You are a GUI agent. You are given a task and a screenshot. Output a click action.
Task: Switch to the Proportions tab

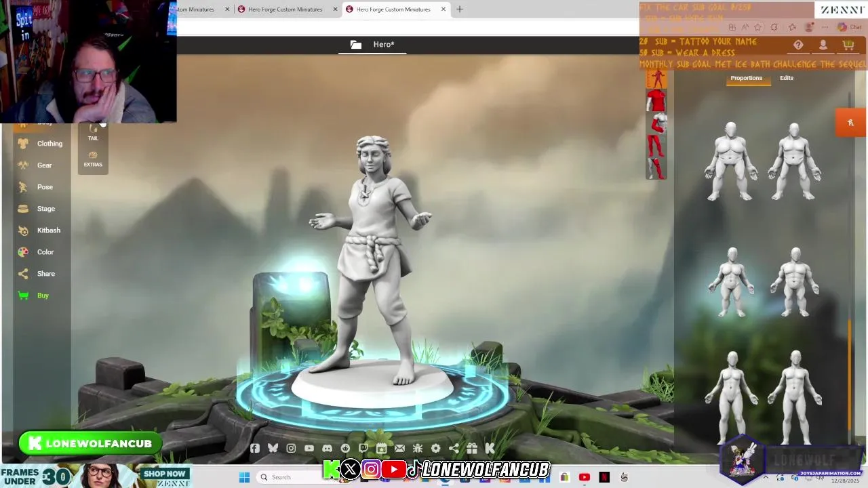coord(746,78)
